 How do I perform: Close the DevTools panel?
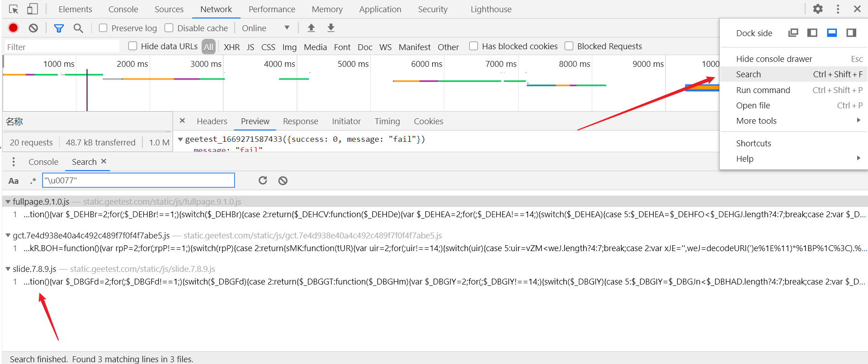[x=857, y=9]
